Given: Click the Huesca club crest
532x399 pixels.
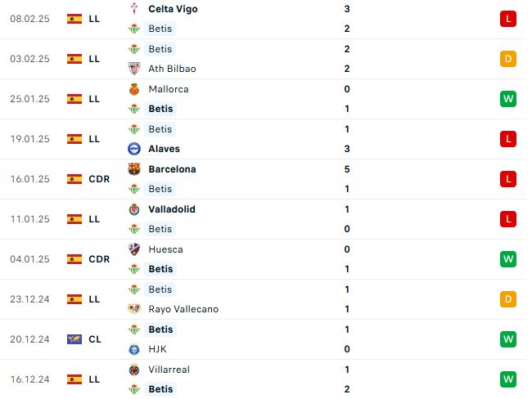Looking at the screenshot, I should (x=134, y=249).
